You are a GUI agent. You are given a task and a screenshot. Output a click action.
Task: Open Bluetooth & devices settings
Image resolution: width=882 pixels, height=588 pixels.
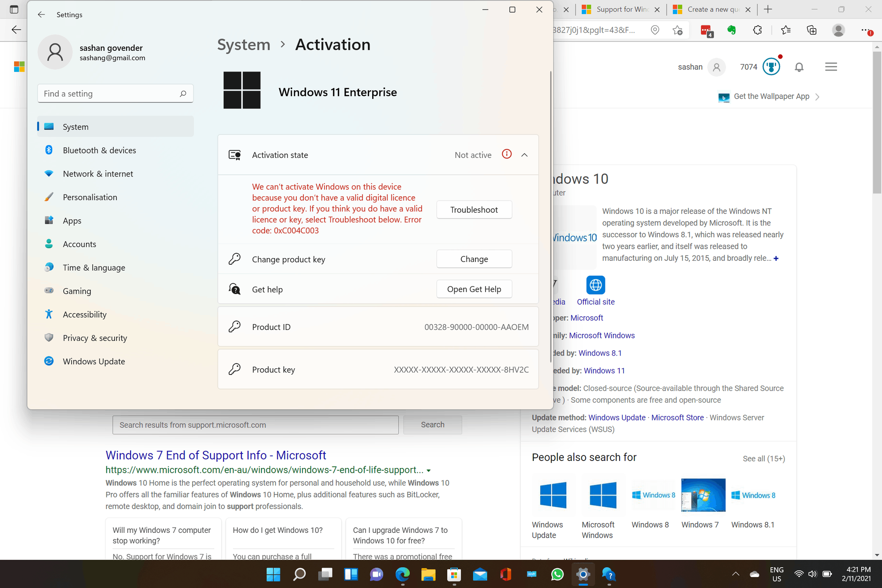[99, 150]
